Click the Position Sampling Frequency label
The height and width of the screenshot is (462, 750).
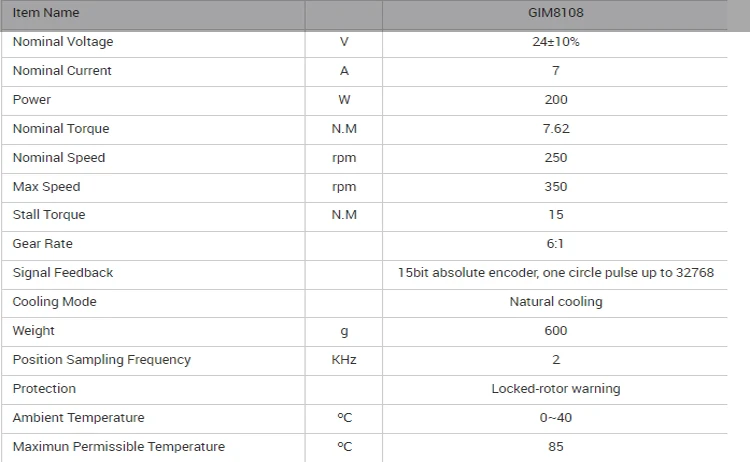point(101,360)
